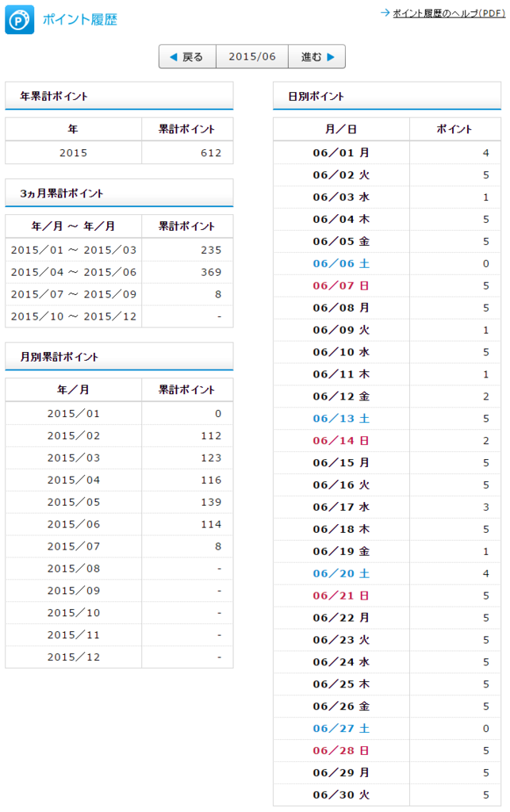The height and width of the screenshot is (812, 510).
Task: Click the 369 quarterly points value
Action: (211, 272)
